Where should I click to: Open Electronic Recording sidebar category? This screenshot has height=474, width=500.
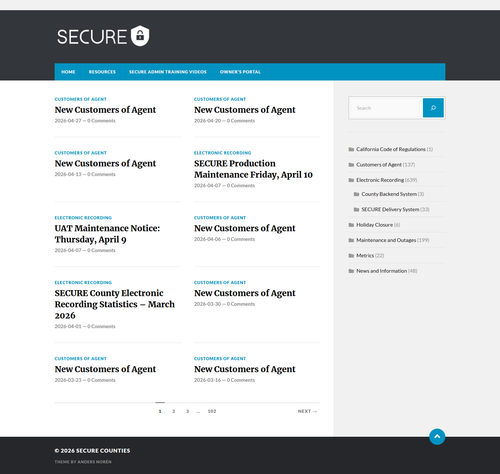(380, 180)
